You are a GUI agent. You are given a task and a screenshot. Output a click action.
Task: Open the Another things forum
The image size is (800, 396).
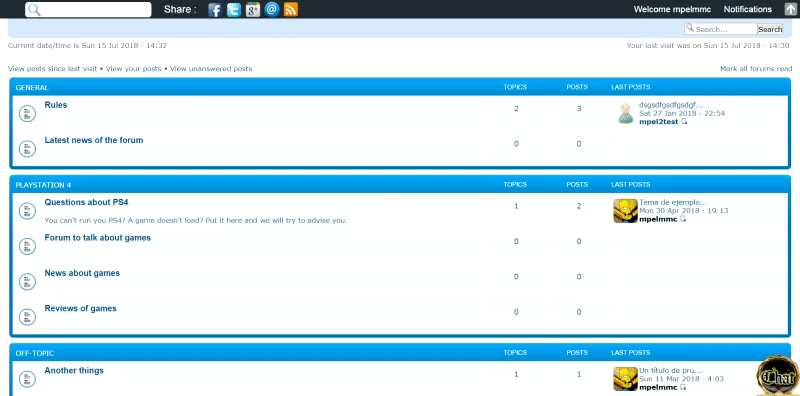[x=74, y=370]
